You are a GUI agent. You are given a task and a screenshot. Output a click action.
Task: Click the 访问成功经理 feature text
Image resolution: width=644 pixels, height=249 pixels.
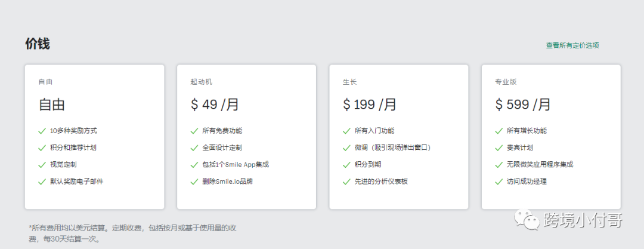pyautogui.click(x=527, y=181)
